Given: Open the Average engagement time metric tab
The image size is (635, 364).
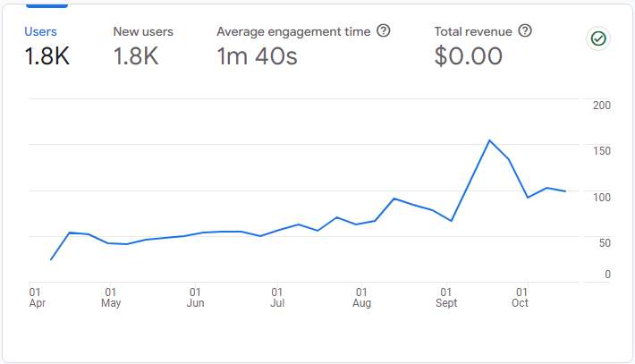Looking at the screenshot, I should (293, 45).
